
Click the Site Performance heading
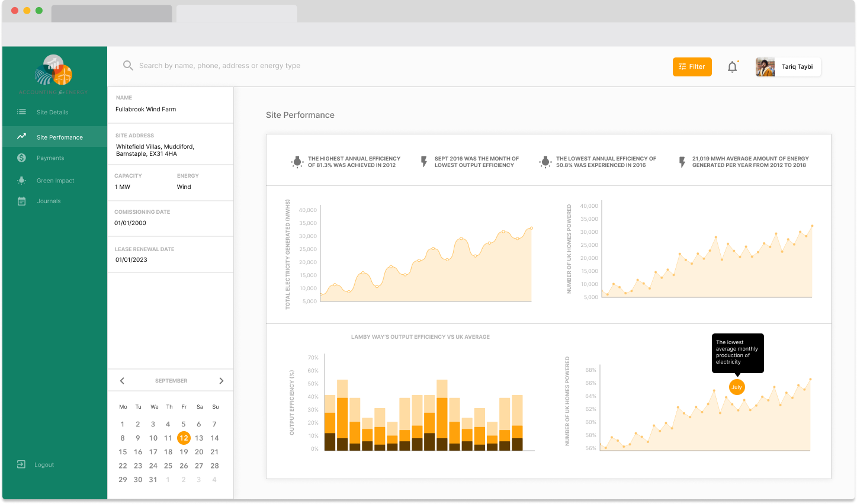pyautogui.click(x=300, y=115)
